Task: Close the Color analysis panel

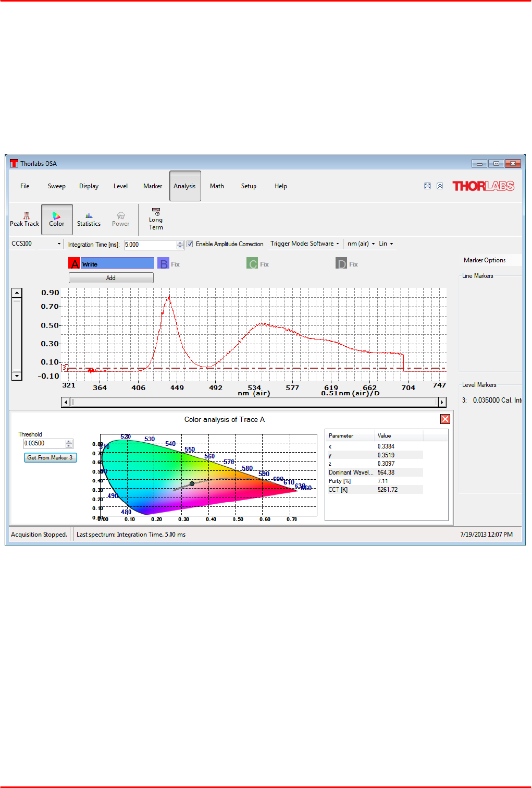Action: 445,419
